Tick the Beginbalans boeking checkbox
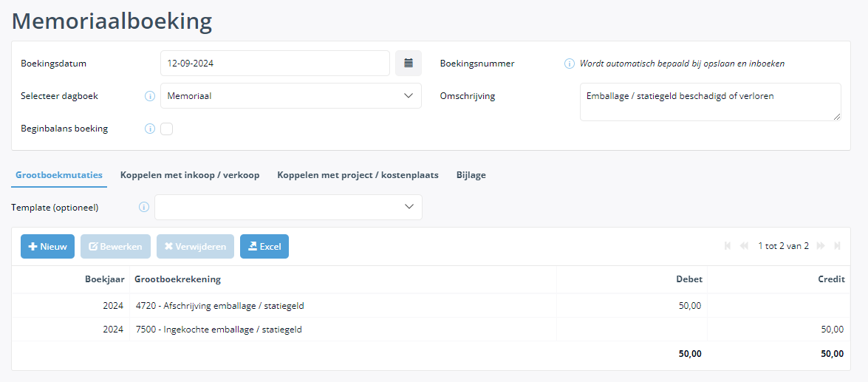The height and width of the screenshot is (382, 868). (x=167, y=129)
